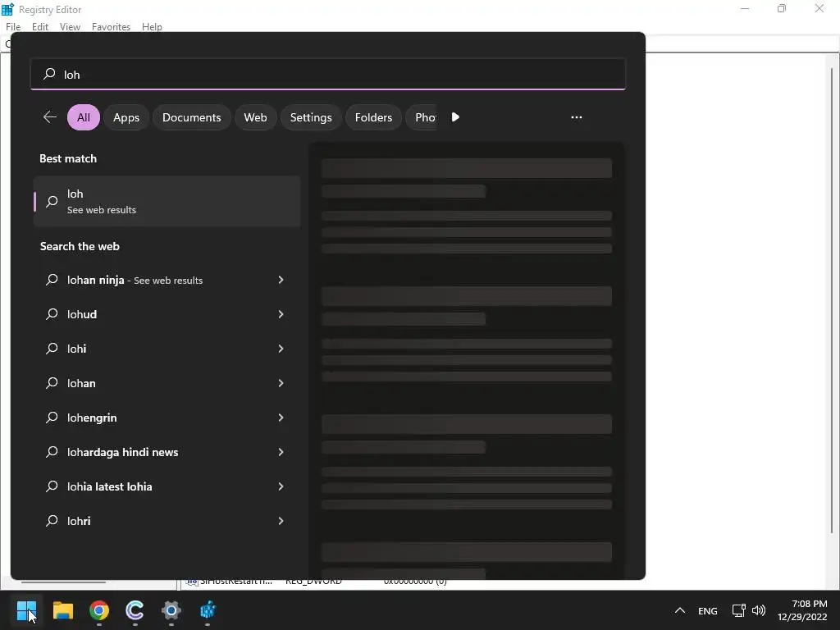Click the Registry Editor title bar icon
This screenshot has height=630, width=840.
pos(7,9)
